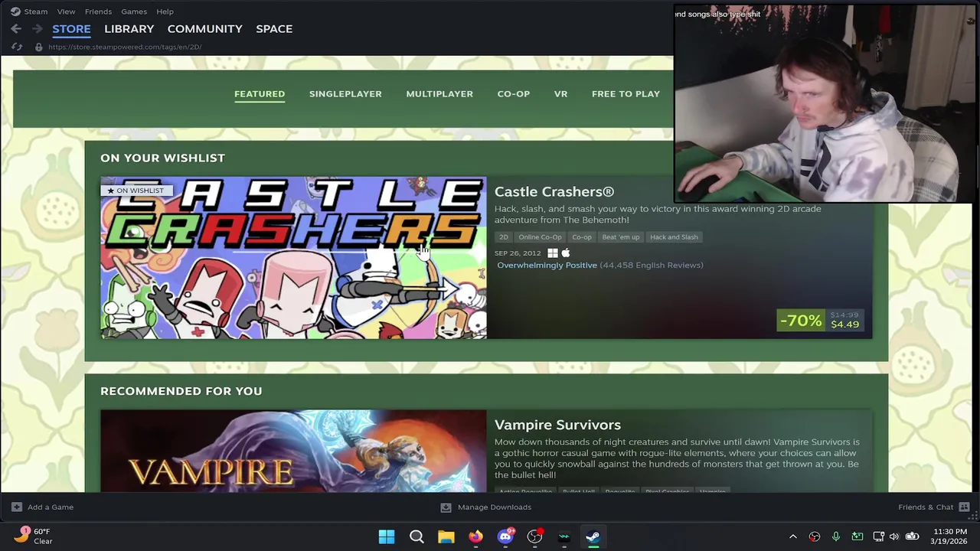Reload the store page with refresh icon
Image resolution: width=980 pixels, height=551 pixels.
(17, 47)
